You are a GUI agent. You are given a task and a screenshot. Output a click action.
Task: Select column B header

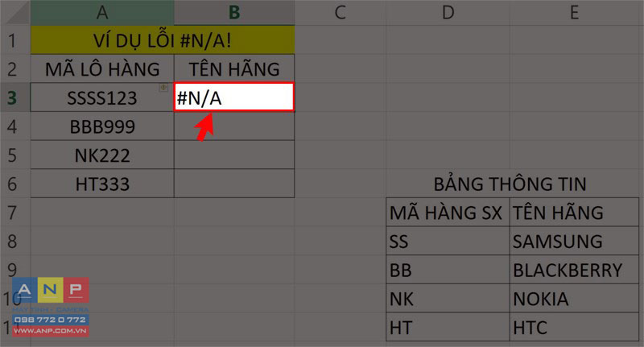pyautogui.click(x=234, y=12)
